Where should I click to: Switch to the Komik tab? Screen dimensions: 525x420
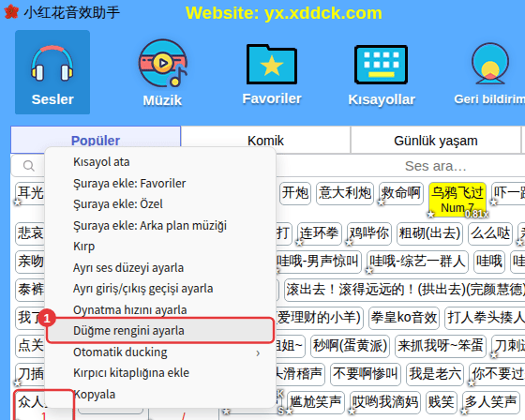[x=265, y=141]
